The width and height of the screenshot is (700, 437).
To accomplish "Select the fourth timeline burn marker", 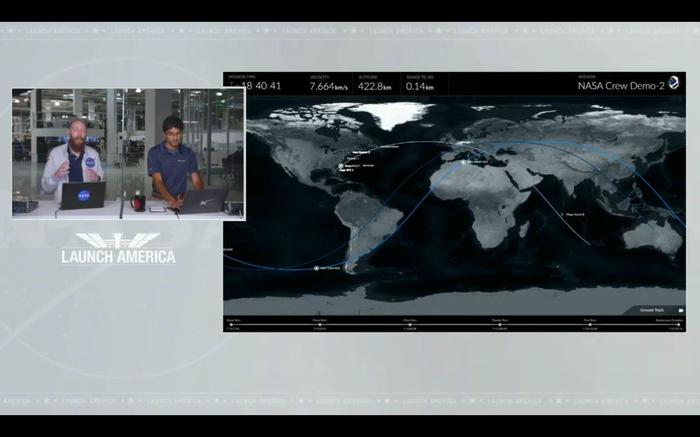I will click(497, 325).
